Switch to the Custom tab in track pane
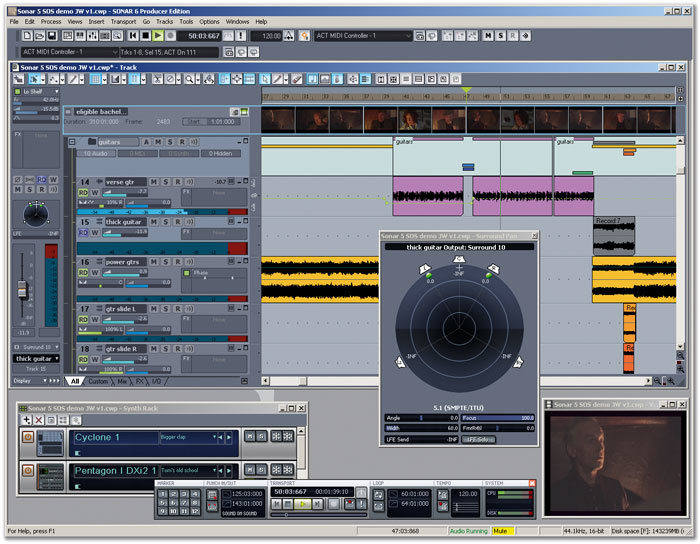The height and width of the screenshot is (544, 700). pyautogui.click(x=98, y=381)
